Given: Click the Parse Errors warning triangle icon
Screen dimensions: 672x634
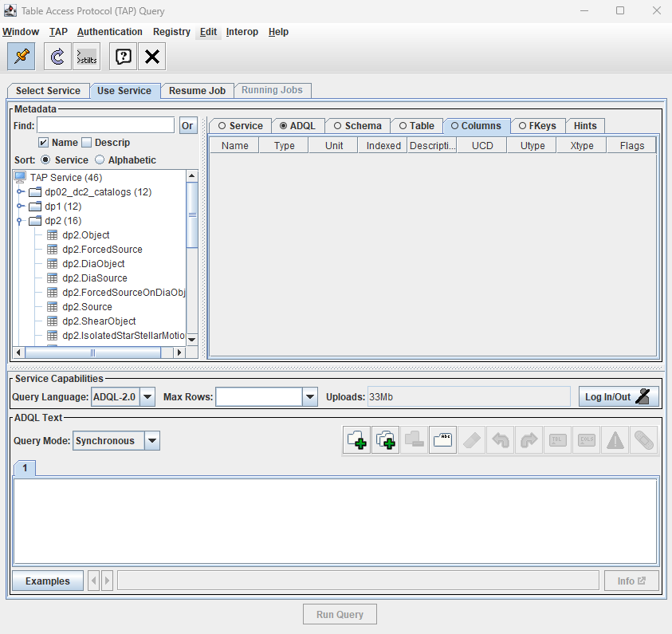Looking at the screenshot, I should pos(615,440).
